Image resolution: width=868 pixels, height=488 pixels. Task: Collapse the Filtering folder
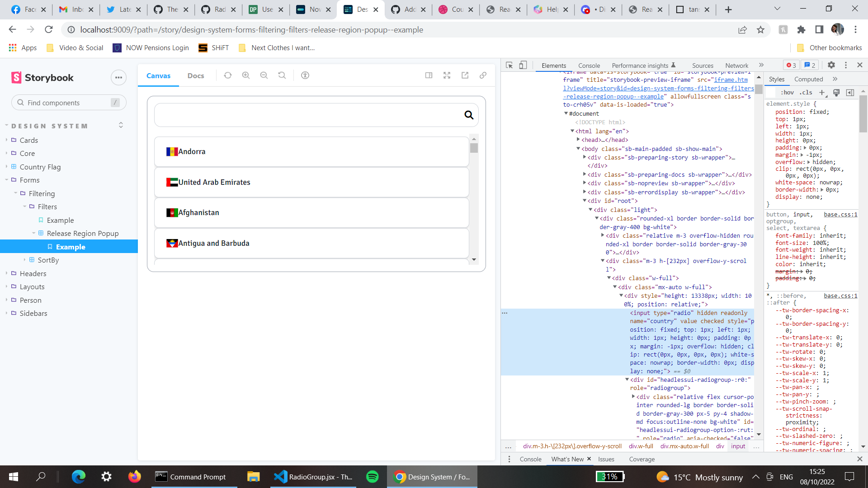coord(42,193)
